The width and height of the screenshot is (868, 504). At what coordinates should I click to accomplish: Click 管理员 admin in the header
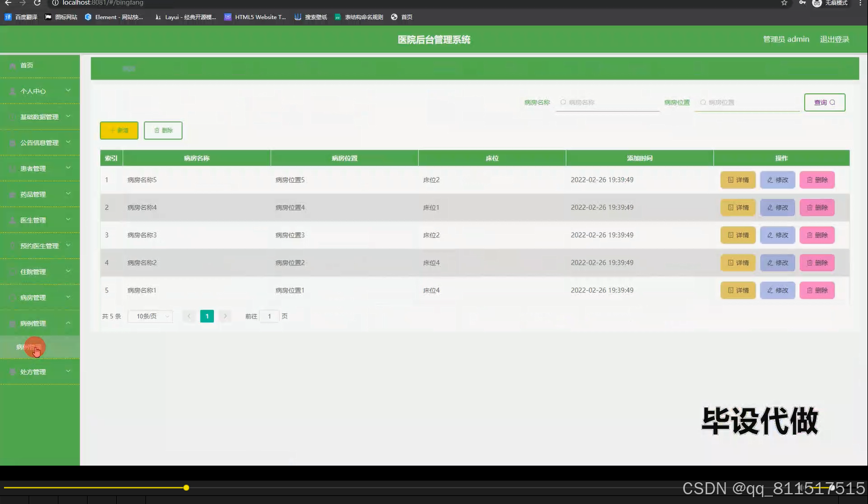click(786, 40)
